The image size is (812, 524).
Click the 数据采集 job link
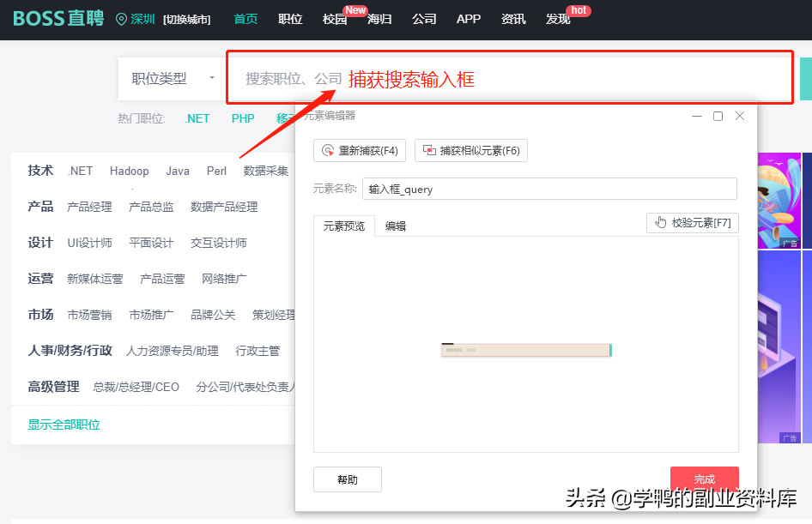266,172
